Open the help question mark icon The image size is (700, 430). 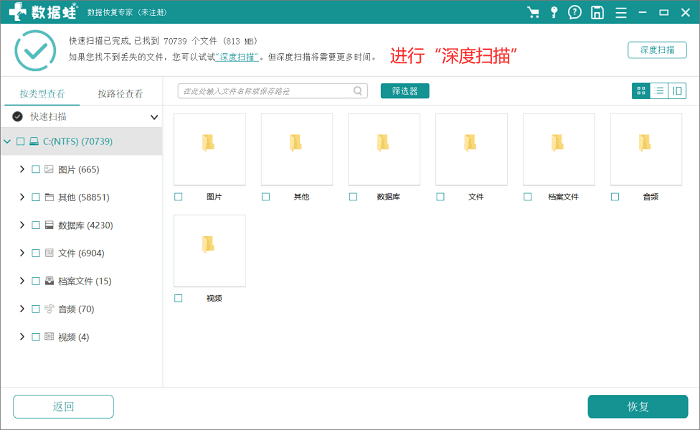click(575, 12)
